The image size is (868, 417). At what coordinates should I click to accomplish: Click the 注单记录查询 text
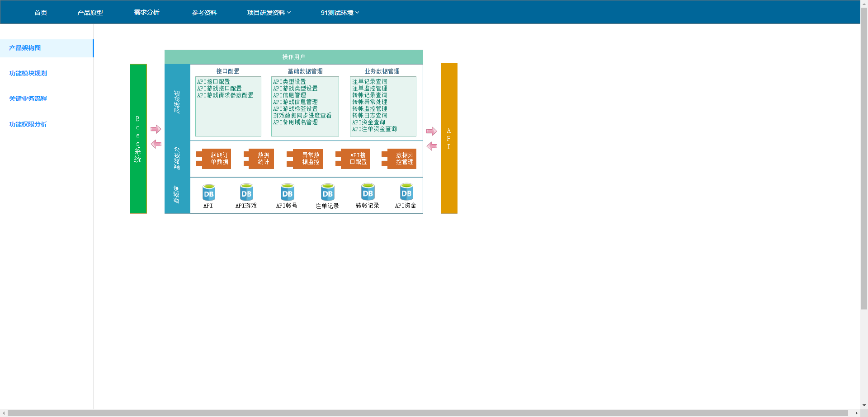[370, 82]
